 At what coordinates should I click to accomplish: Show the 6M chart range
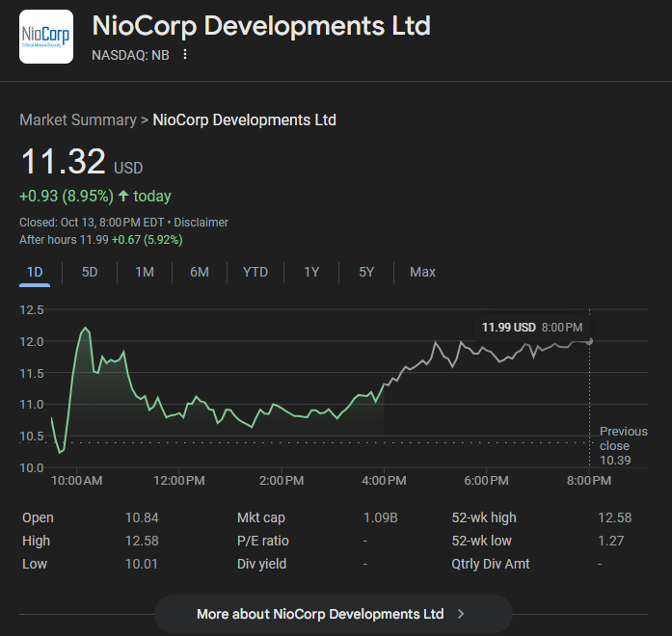point(200,272)
